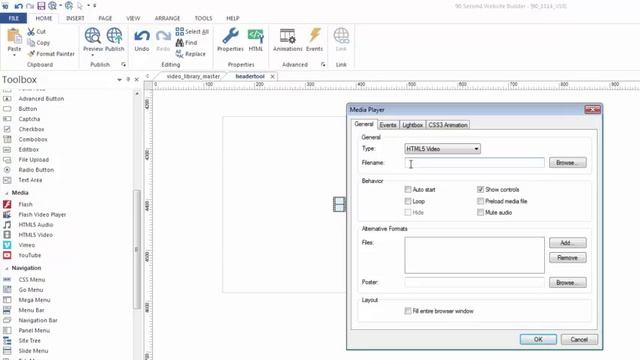
Task: Open the Events lightning icon
Action: 314,36
